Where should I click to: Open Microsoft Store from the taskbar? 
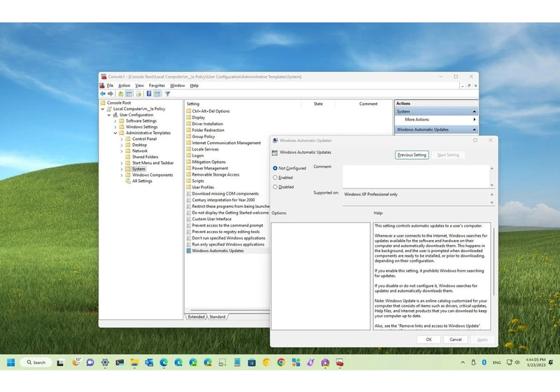click(252, 363)
